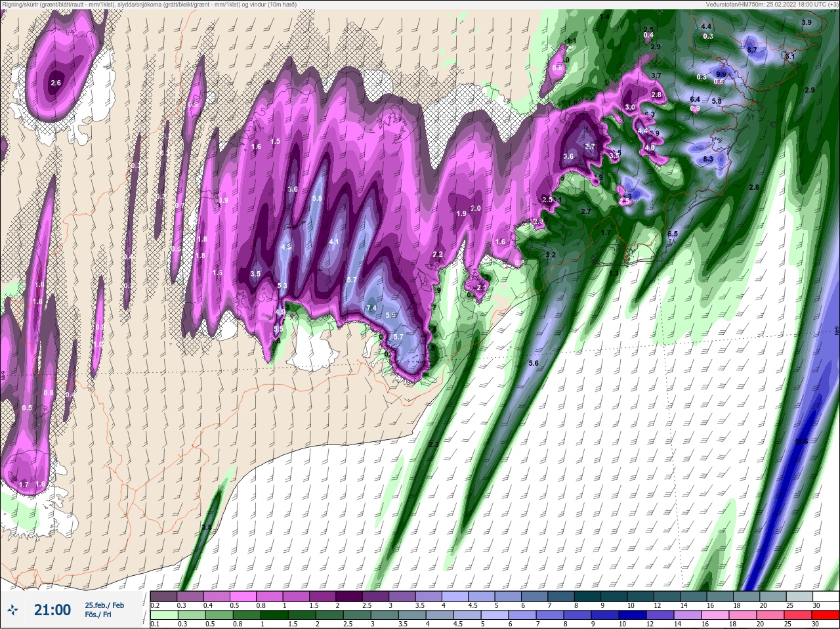Click the 3.2 rain value
Viewport: 840px width, 629px height.
[x=551, y=255]
